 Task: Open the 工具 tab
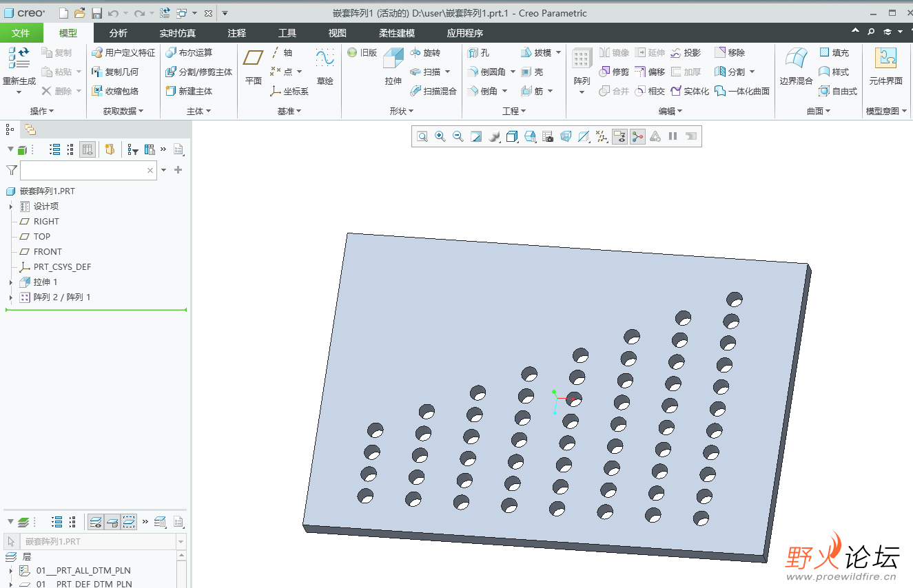tap(287, 32)
